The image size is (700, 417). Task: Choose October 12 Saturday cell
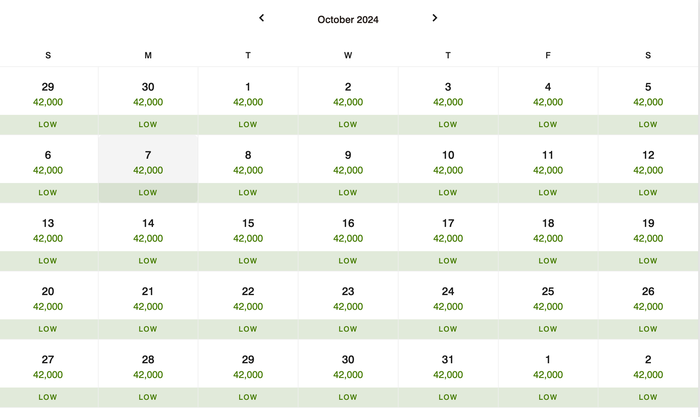(648, 169)
